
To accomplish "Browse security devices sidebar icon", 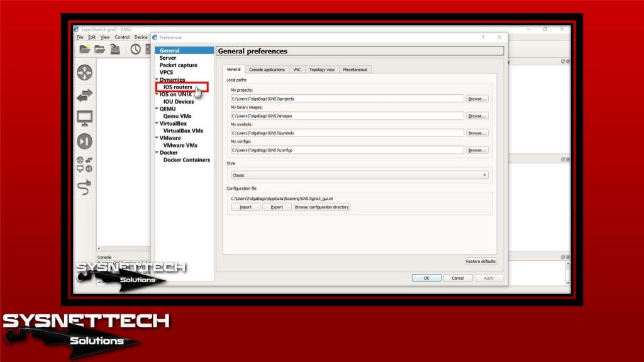I will [x=85, y=141].
